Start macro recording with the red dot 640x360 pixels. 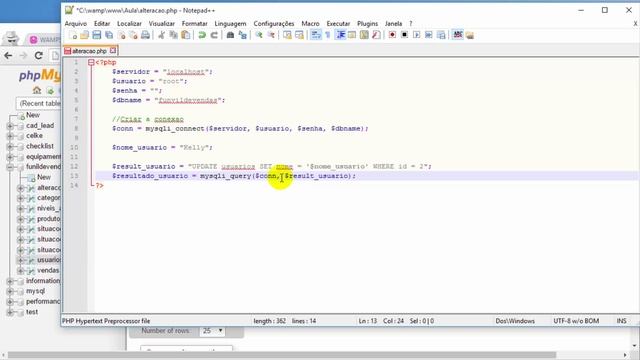pyautogui.click(x=392, y=35)
